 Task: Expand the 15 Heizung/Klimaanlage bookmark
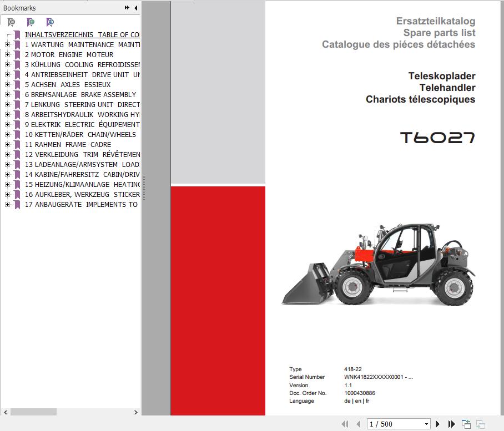(x=7, y=184)
